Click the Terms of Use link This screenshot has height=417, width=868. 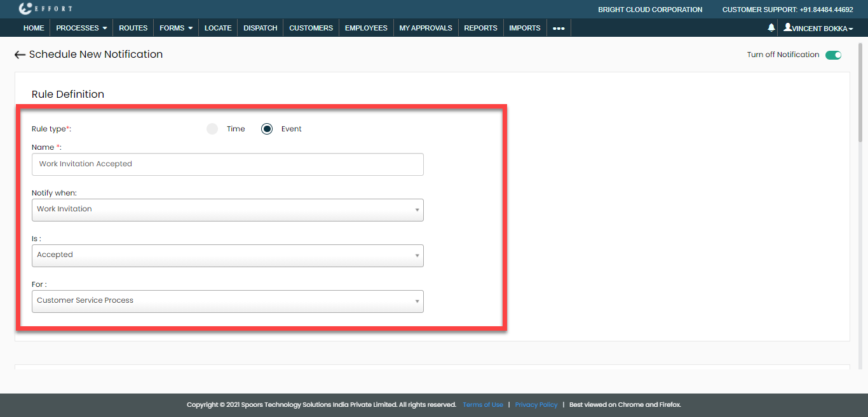(x=482, y=405)
